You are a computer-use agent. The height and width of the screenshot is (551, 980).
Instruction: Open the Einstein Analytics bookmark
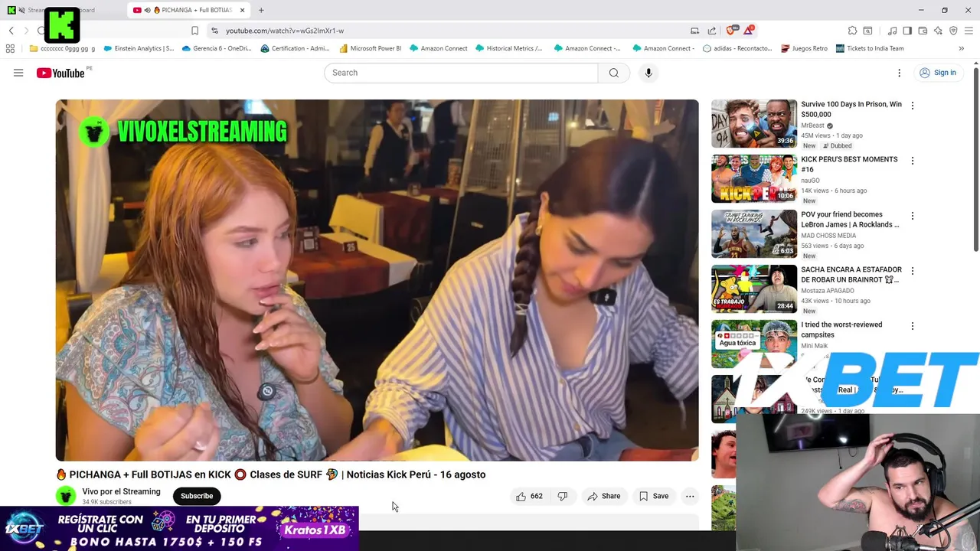(139, 48)
